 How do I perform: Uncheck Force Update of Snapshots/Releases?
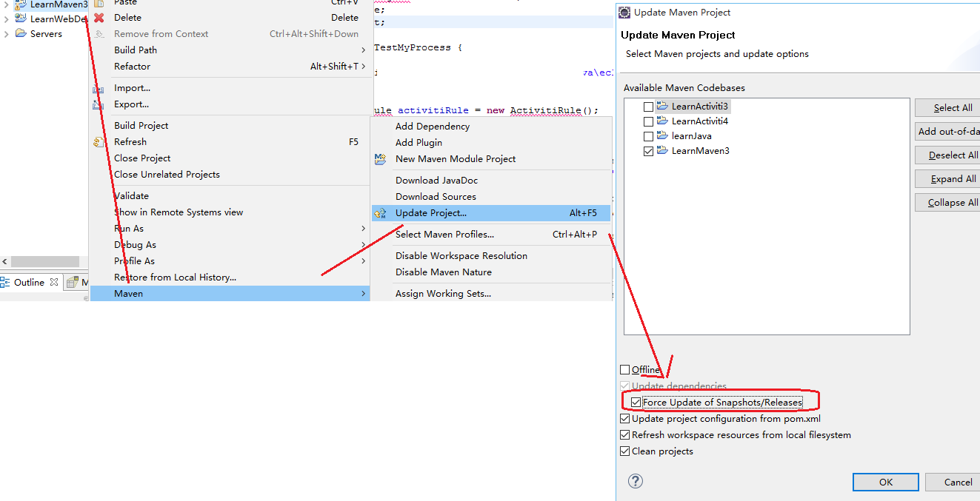point(636,403)
